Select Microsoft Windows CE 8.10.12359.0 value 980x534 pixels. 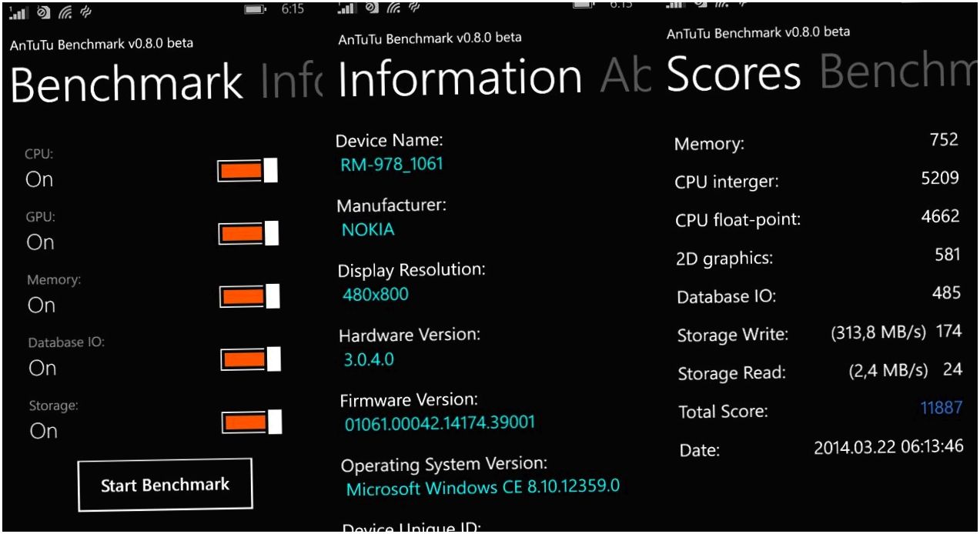click(483, 488)
